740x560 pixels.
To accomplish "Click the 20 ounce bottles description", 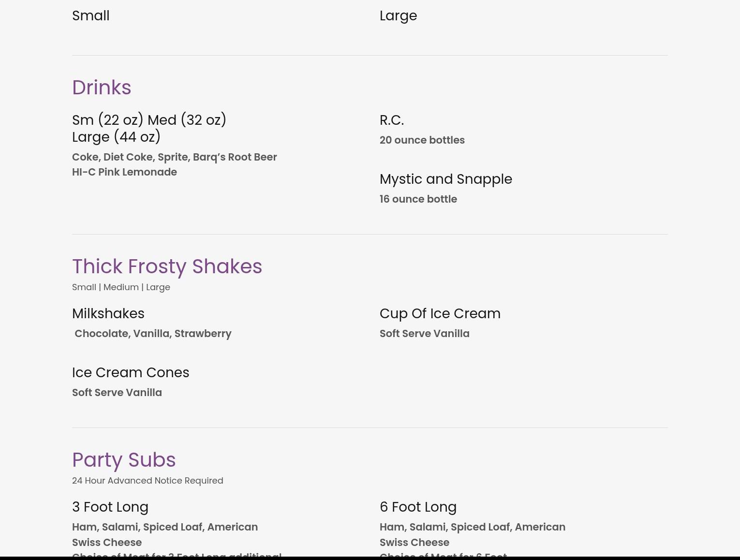I will [422, 140].
